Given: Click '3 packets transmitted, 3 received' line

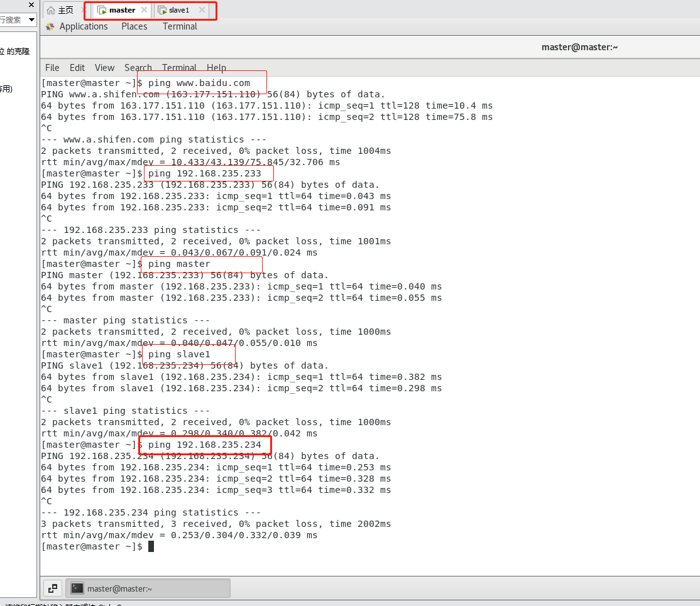Looking at the screenshot, I should pos(216,524).
